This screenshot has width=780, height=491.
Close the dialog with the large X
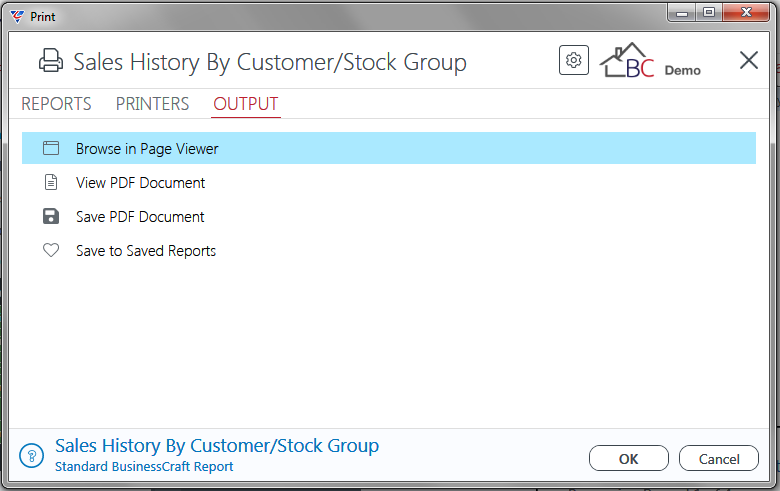pos(749,60)
